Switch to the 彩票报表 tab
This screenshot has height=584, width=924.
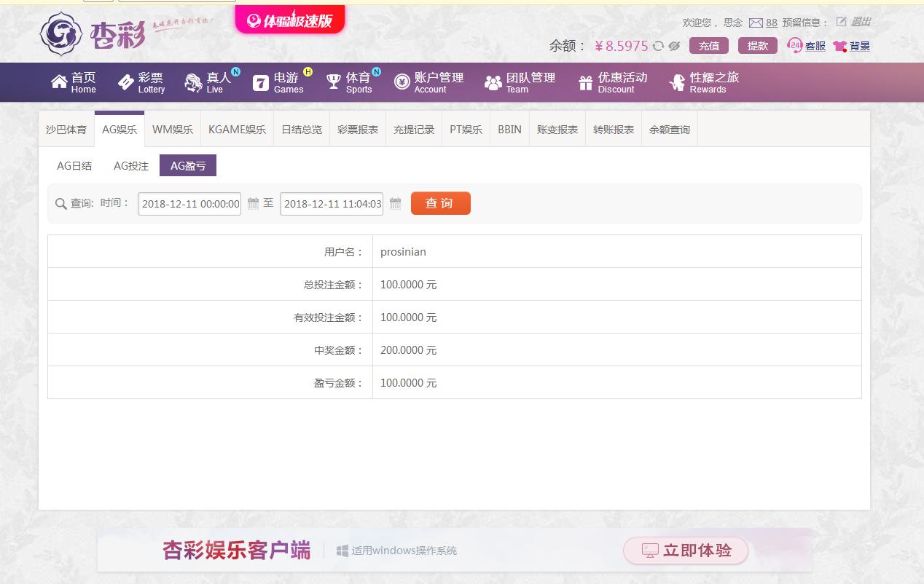tap(358, 130)
